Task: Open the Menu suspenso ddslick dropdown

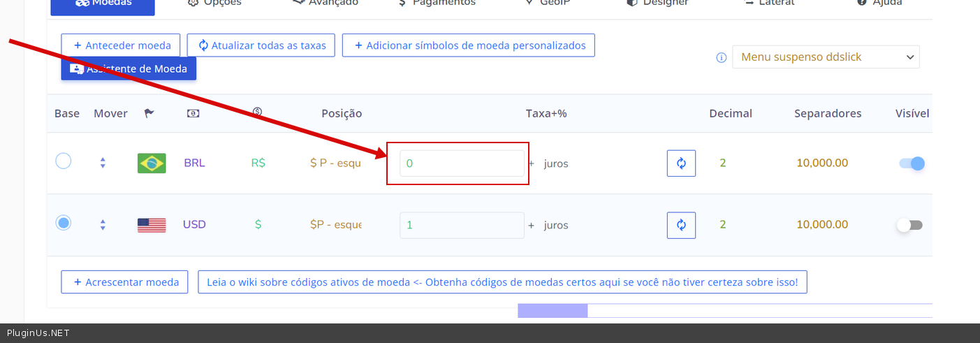Action: point(826,57)
